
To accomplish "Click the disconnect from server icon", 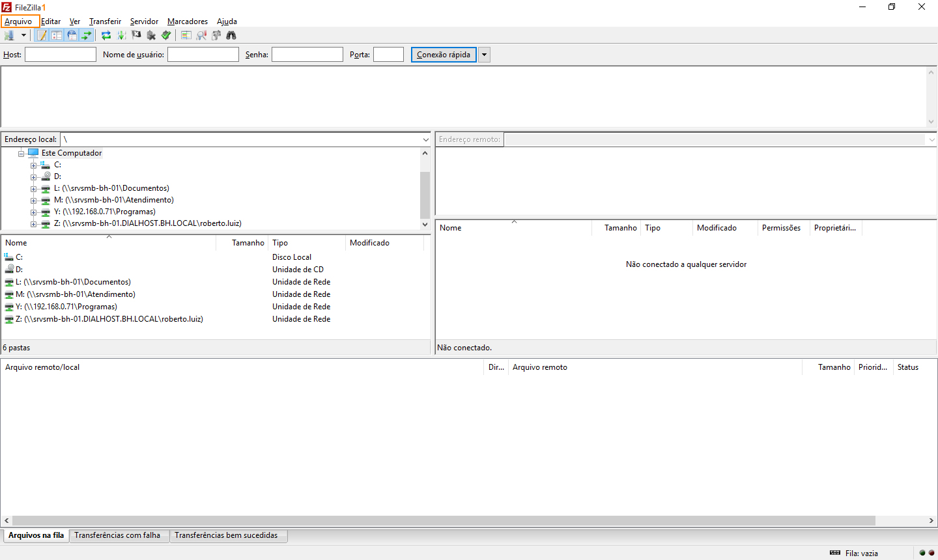I will (x=151, y=35).
